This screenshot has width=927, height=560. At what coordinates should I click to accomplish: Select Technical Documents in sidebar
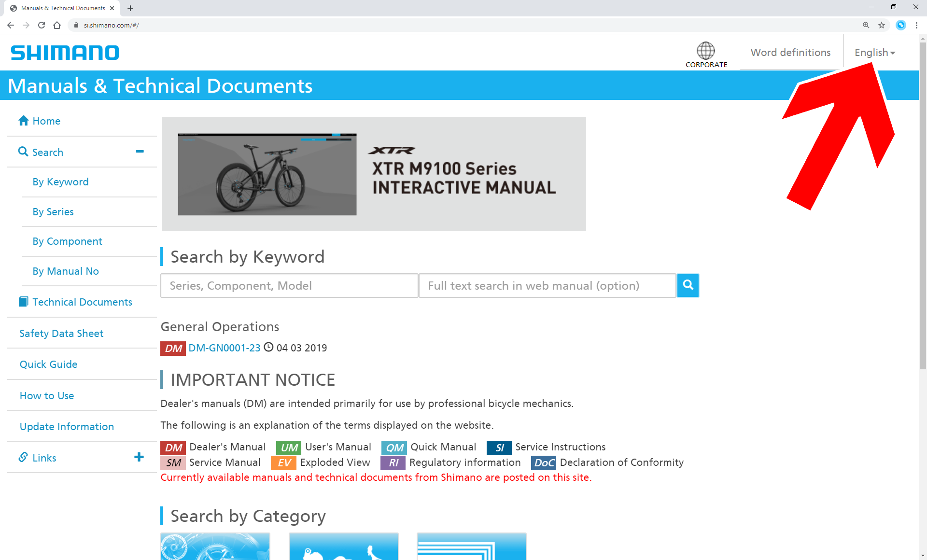click(x=82, y=302)
